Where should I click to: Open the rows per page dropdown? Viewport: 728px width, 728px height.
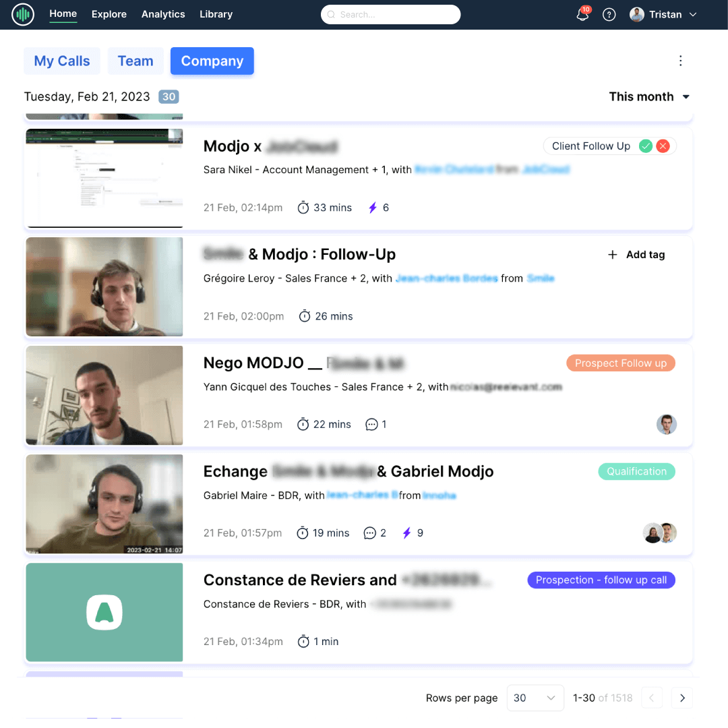(535, 698)
